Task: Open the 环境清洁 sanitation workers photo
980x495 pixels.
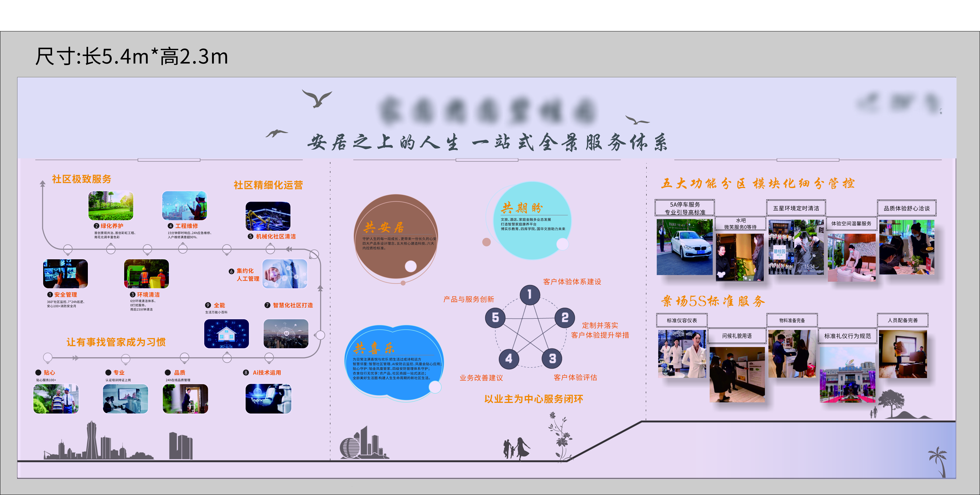Action: pos(146,274)
